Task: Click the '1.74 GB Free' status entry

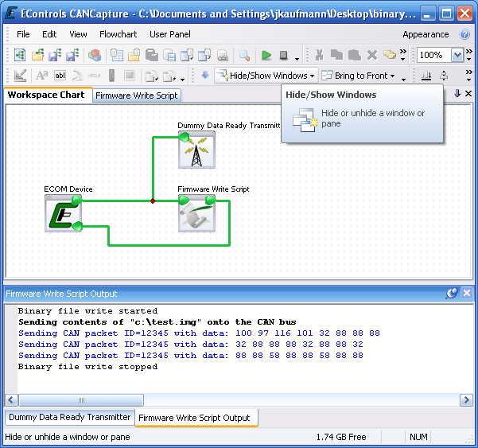Action: pos(341,437)
